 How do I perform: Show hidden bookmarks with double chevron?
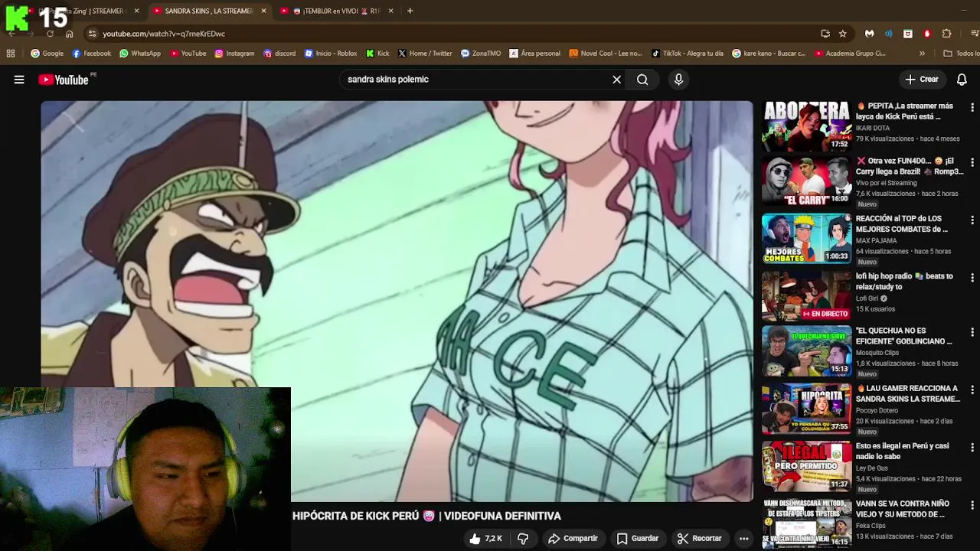click(922, 54)
